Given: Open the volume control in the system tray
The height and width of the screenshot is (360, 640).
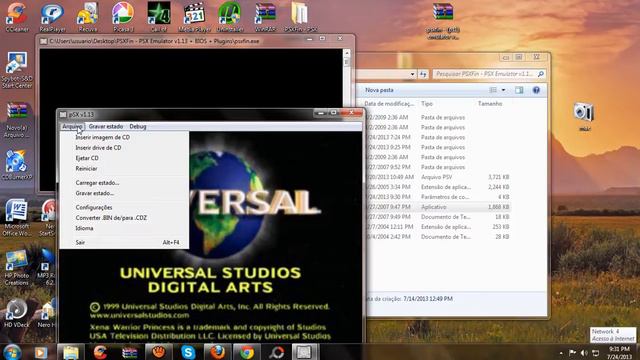Looking at the screenshot, I should click(x=584, y=353).
